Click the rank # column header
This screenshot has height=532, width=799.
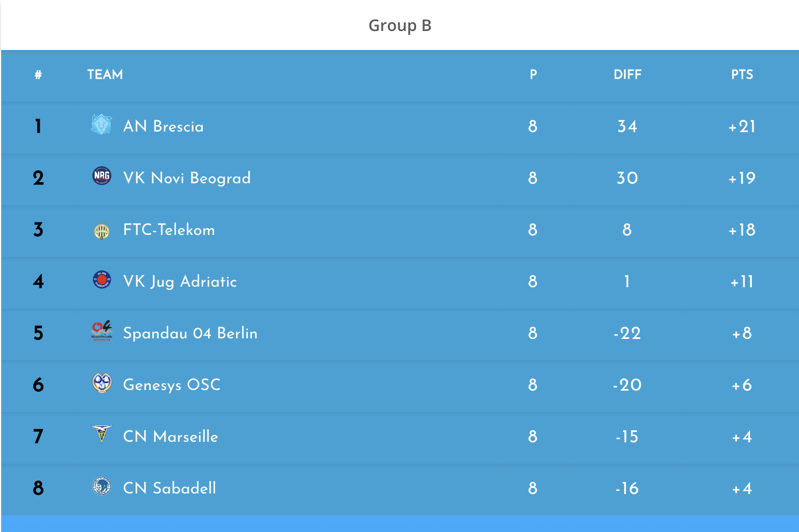(x=38, y=75)
